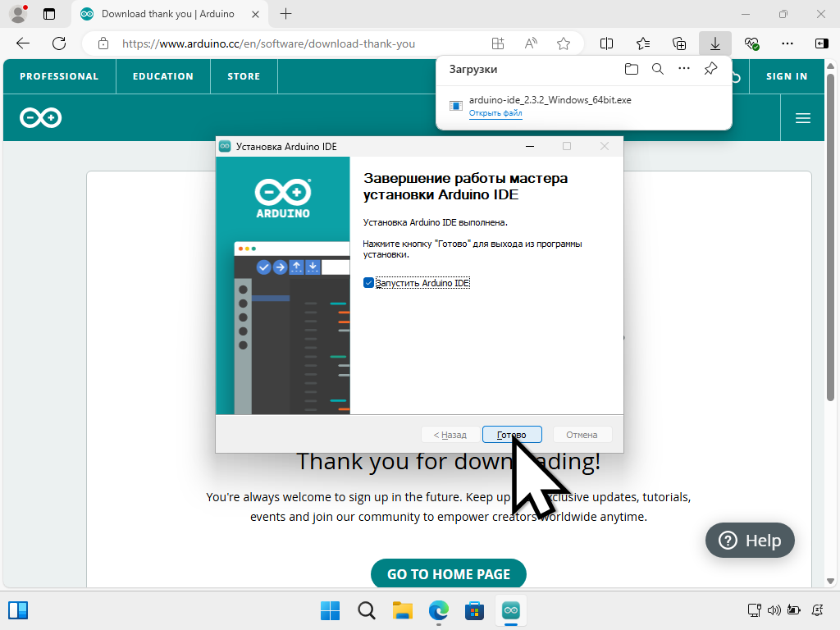This screenshot has width=840, height=630.
Task: Close the Download thank you tab
Action: point(256,14)
